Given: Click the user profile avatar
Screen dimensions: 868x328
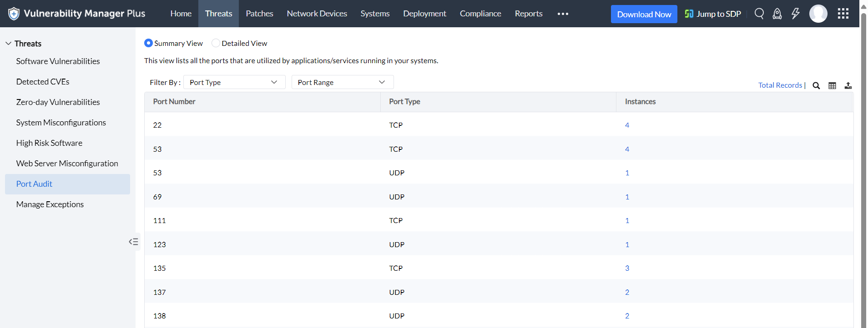Looking at the screenshot, I should [x=818, y=14].
